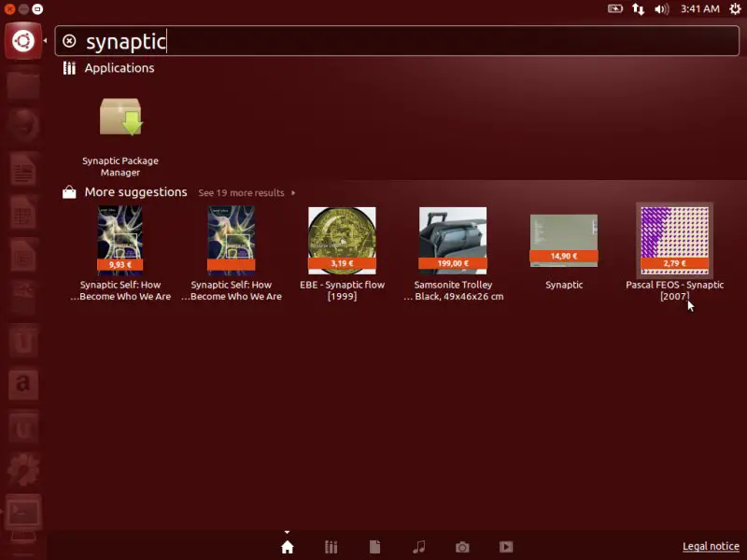Open LibreOffice Impress in launcher
The width and height of the screenshot is (747, 560).
22,254
